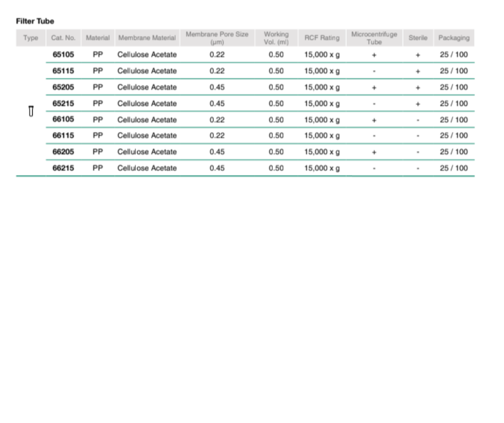Viewport: 504px width, 423px height.
Task: Click the filter tube icon in Type column
Action: pos(31,111)
